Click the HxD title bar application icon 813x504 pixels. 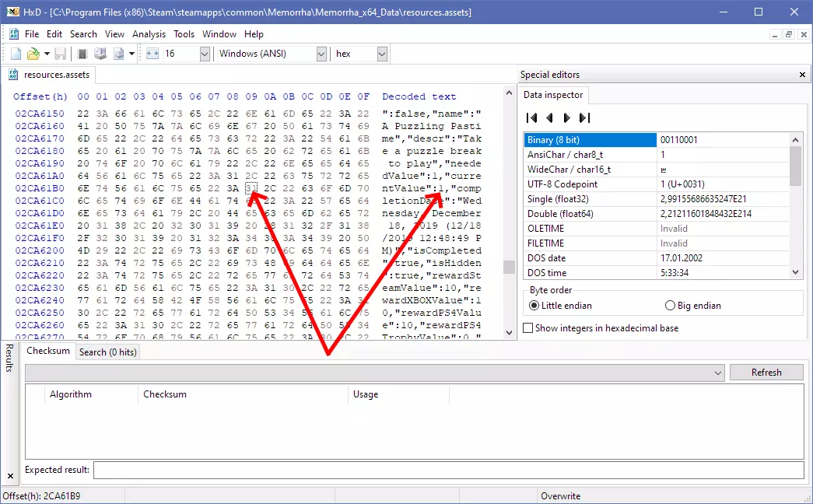[12, 12]
